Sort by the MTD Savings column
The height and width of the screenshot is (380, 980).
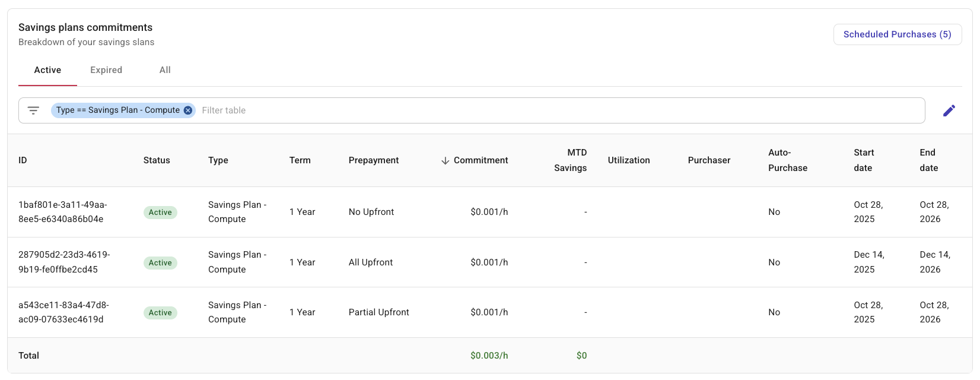(570, 160)
